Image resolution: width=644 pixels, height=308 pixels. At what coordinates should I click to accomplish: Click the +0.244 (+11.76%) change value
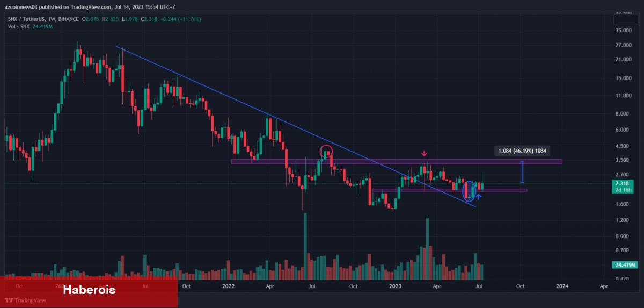(180, 19)
